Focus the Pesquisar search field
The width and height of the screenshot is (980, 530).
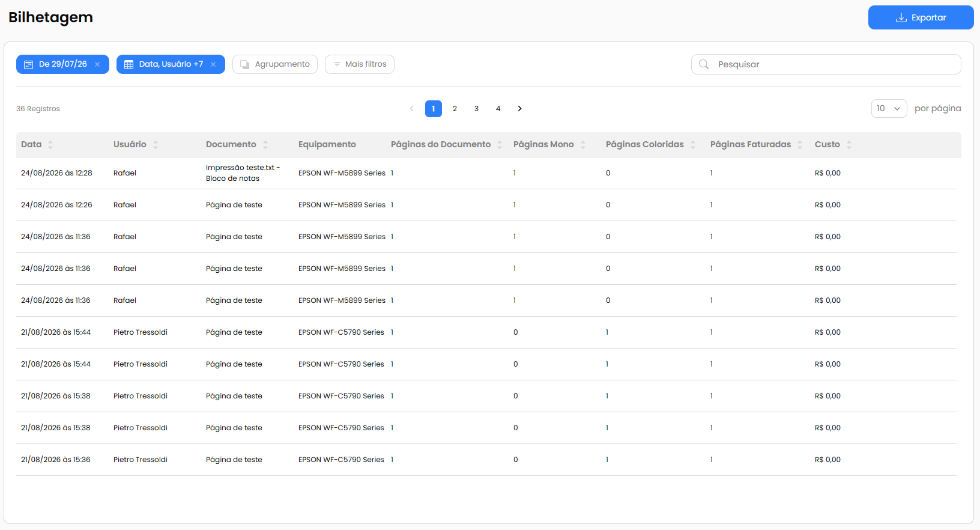pyautogui.click(x=826, y=64)
